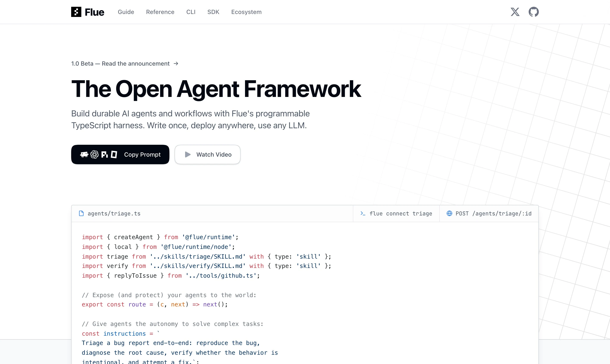Click the first pixel-creature icon in Copy Prompt

(x=84, y=154)
